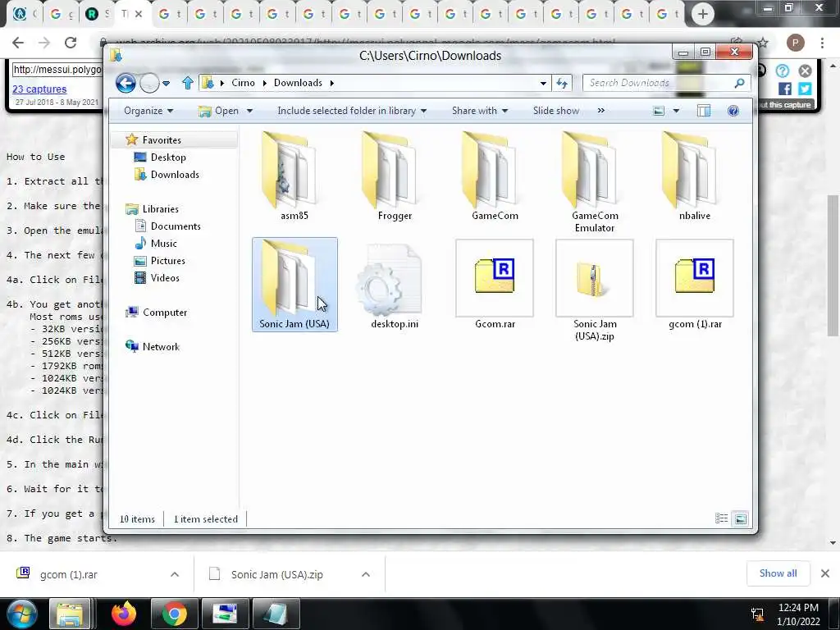Open recent pages dropdown next to forward
The height and width of the screenshot is (630, 840).
(166, 84)
